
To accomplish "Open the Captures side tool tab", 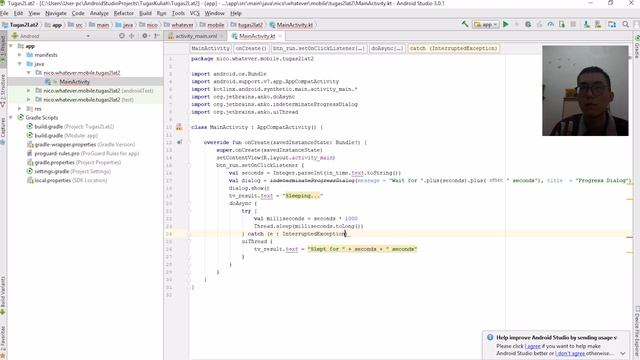I will 3,131.
